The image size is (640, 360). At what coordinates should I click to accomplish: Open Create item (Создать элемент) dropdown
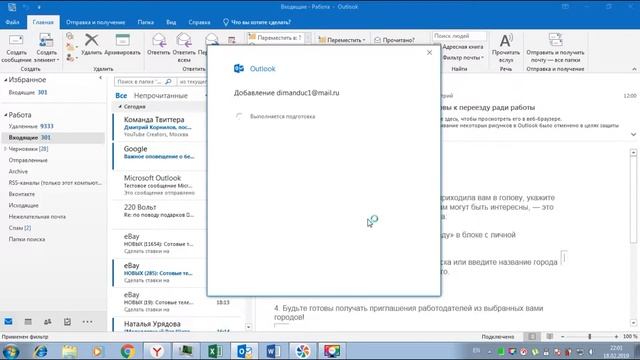(46, 48)
